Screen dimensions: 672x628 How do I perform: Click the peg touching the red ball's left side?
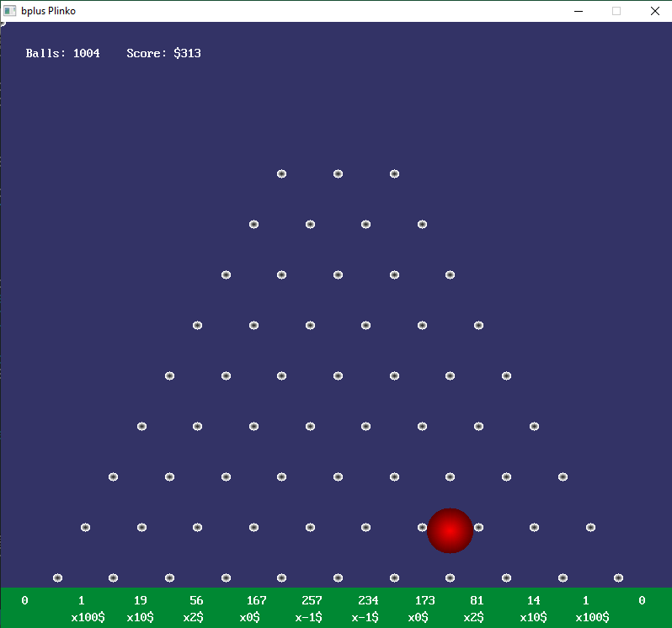(x=422, y=527)
